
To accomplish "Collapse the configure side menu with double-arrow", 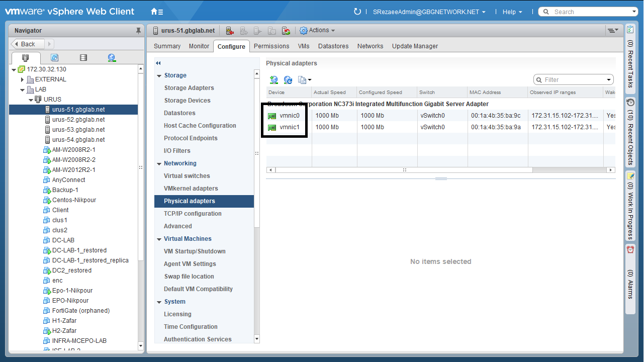I will pyautogui.click(x=158, y=63).
